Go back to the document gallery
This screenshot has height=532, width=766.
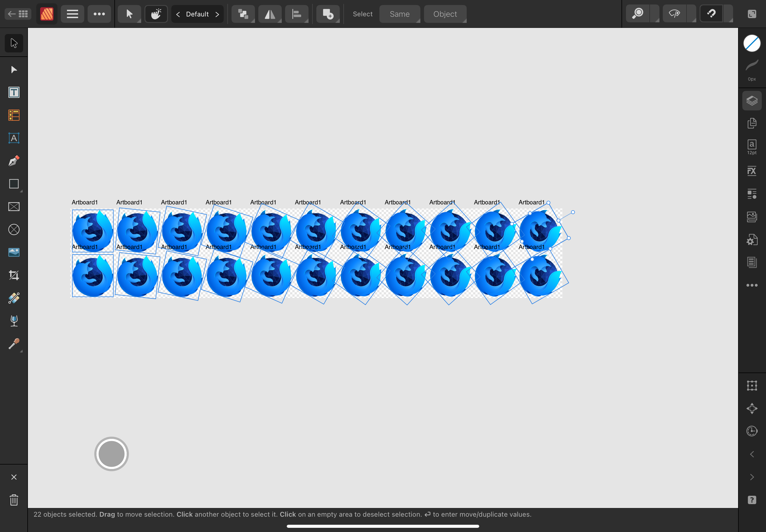[x=18, y=14]
